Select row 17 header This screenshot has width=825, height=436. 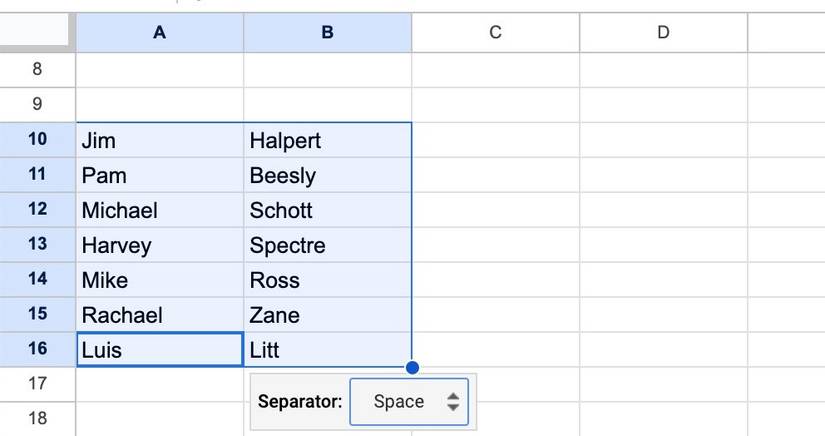[38, 384]
